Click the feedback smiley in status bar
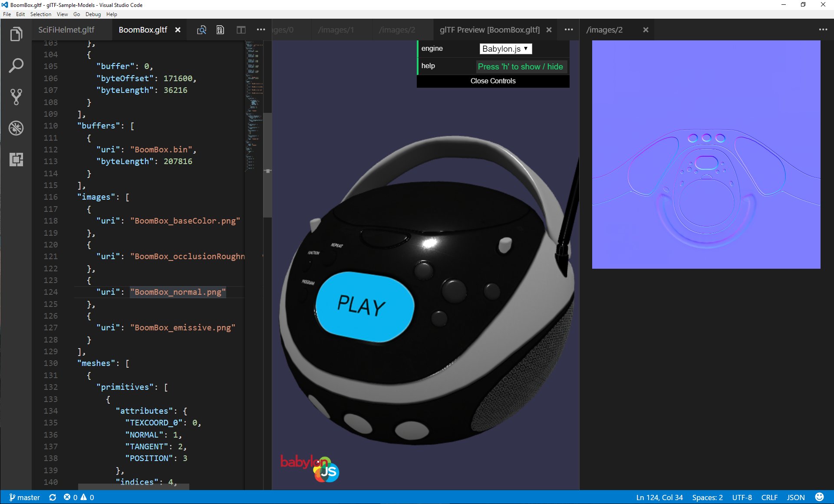834x504 pixels. click(820, 497)
